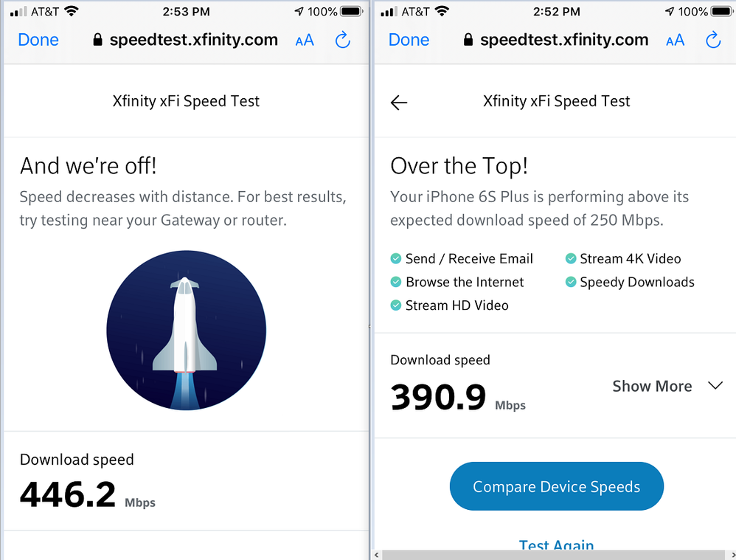The height and width of the screenshot is (560, 736).
Task: Tap the back arrow beside Xfinity xFi Speed Test
Action: click(399, 103)
